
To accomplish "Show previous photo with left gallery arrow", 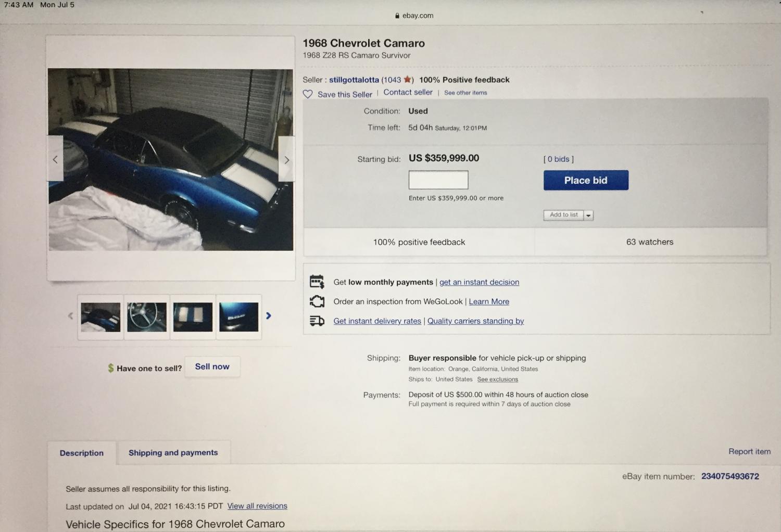I will coord(55,159).
